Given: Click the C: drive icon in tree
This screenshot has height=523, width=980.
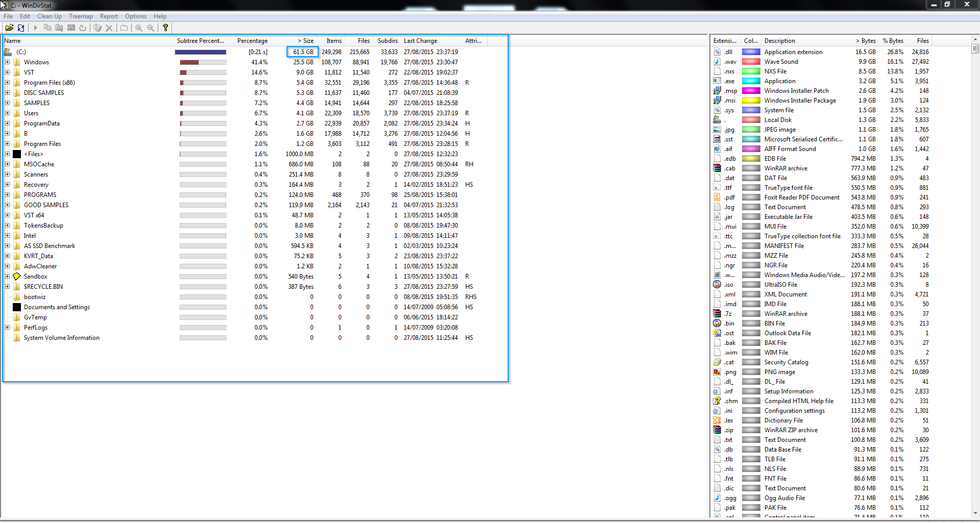Looking at the screenshot, I should [x=8, y=52].
